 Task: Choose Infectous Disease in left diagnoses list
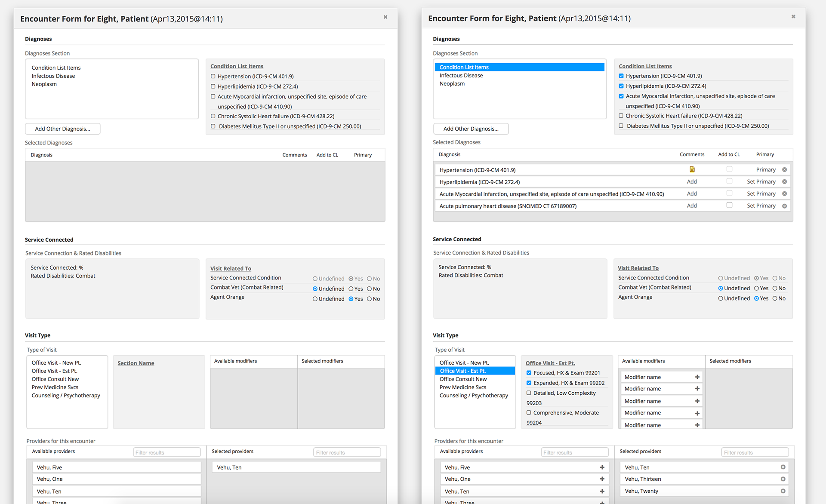coord(53,76)
